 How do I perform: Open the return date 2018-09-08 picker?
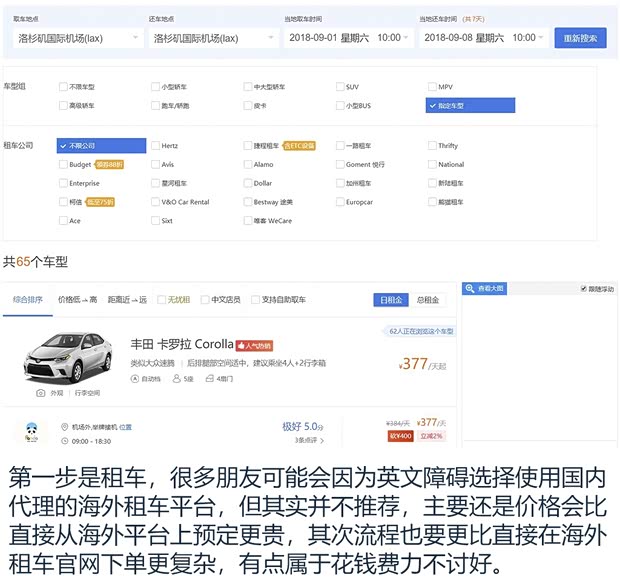coord(484,38)
